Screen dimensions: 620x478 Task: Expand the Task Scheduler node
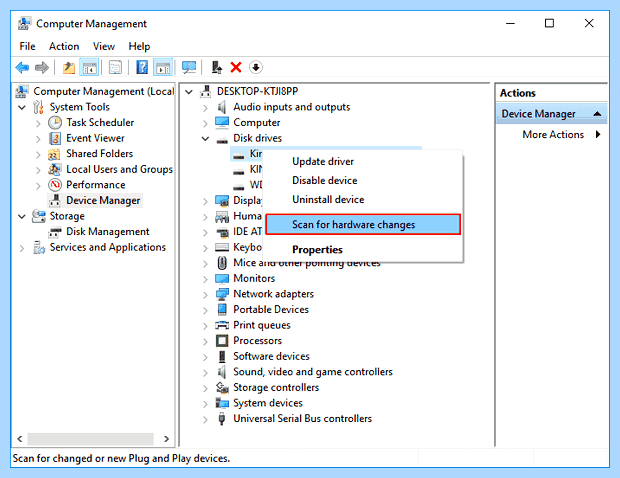coord(38,123)
